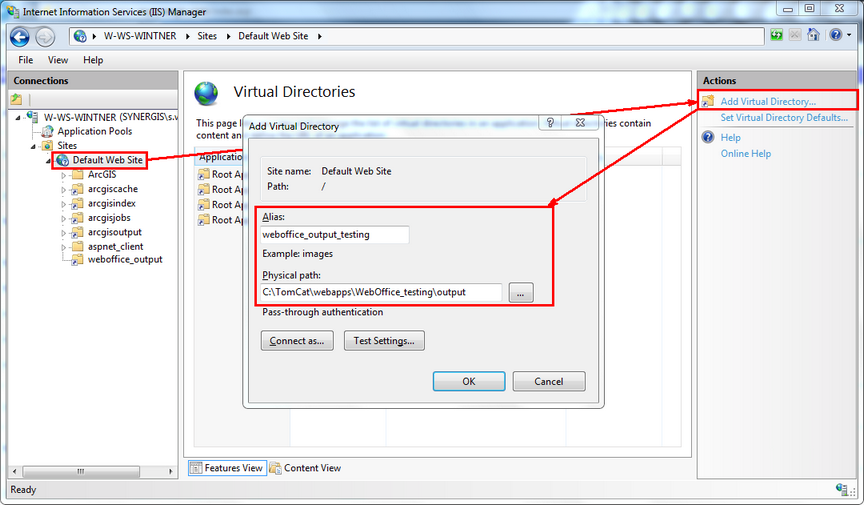Click the green Refresh page icon

tap(776, 35)
